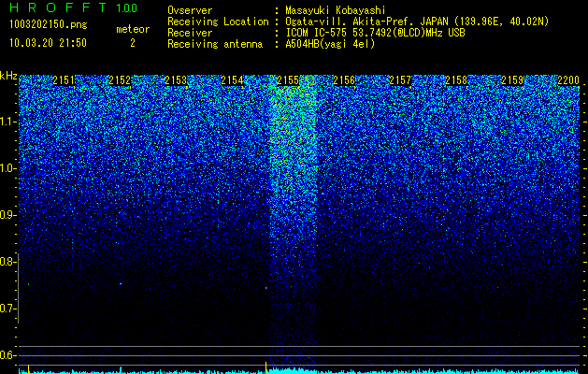Click the 1.0 frequency axis label
Viewport: 588px width, 374px height.
point(7,168)
